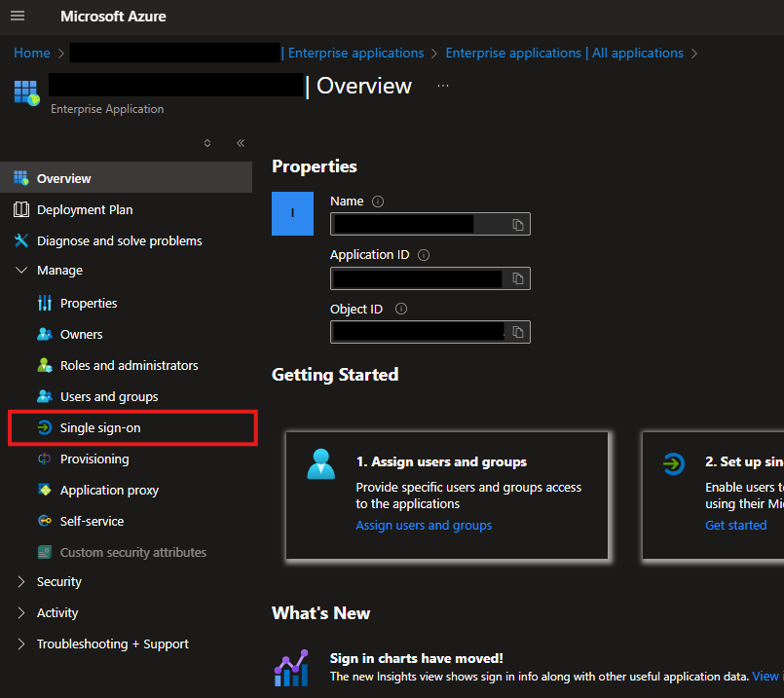Copy the Application ID value
784x698 pixels.
tap(518, 278)
